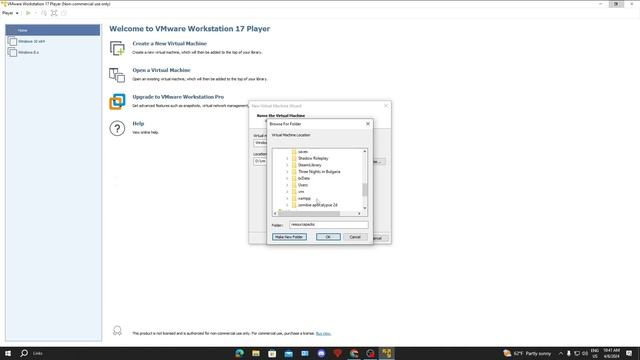Click the volume icon in system tray
Screen dimensions: 640x360
click(585, 353)
